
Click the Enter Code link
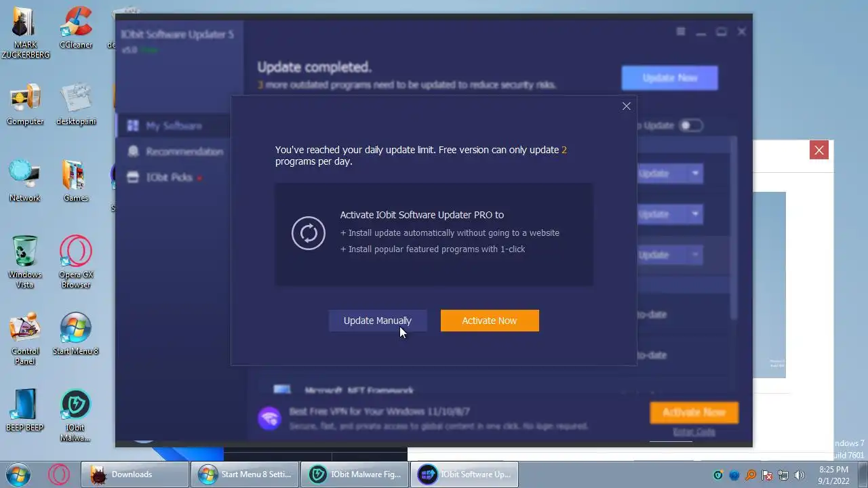click(694, 432)
